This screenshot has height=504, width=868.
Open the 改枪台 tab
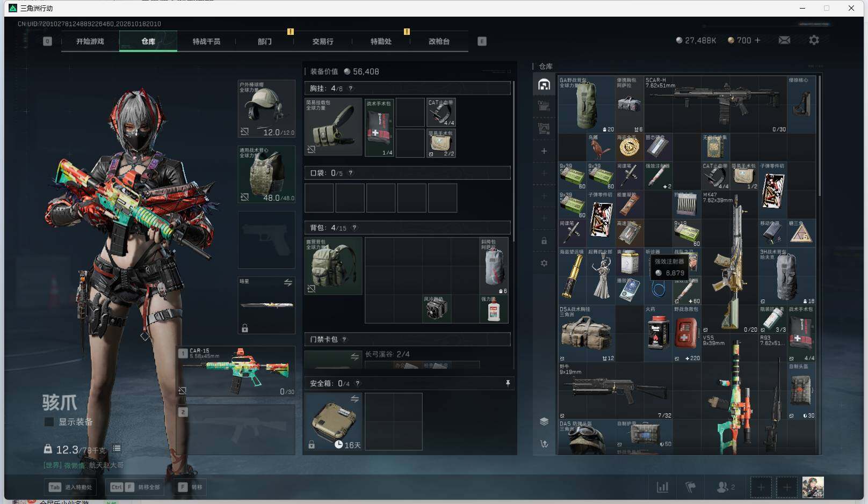439,41
